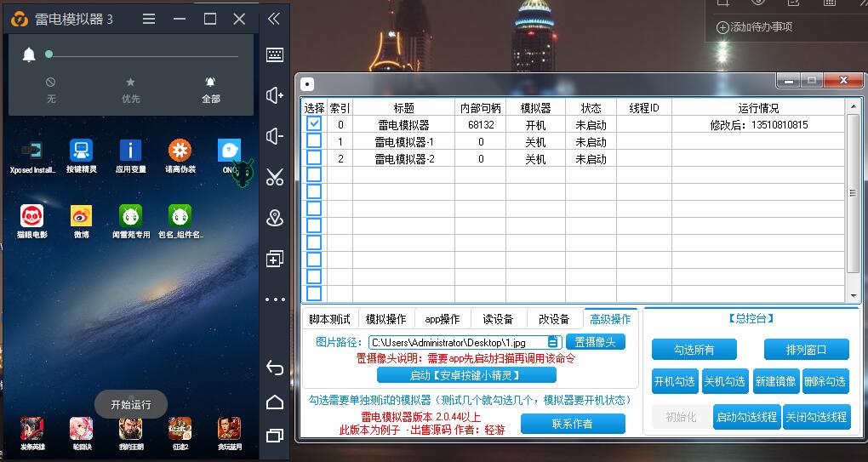The image size is (868, 462).
Task: Tap the Android home icon
Action: click(275, 402)
